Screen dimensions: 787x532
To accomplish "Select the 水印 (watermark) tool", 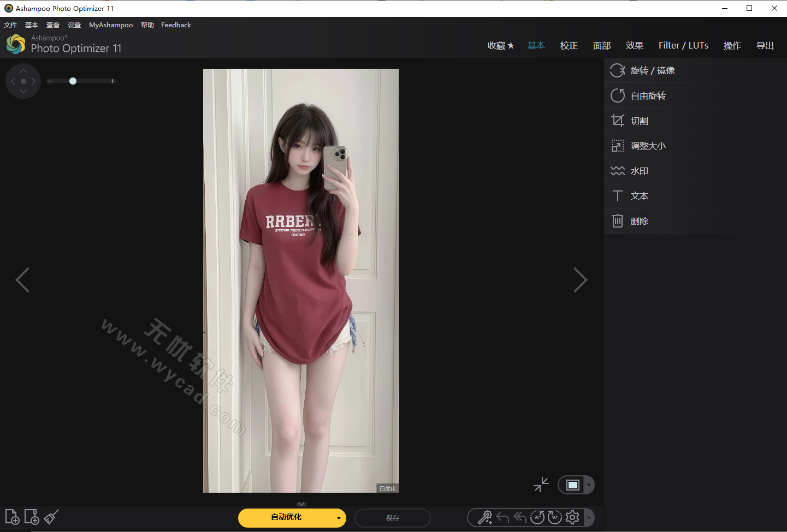I will (640, 171).
